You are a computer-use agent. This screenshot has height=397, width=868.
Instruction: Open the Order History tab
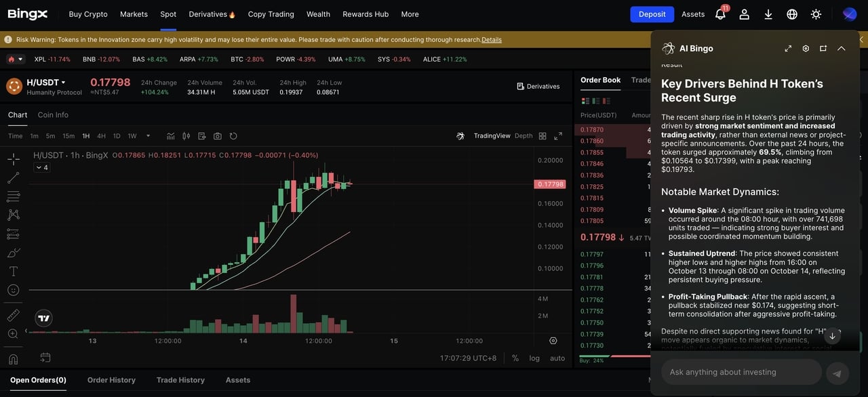click(x=111, y=380)
